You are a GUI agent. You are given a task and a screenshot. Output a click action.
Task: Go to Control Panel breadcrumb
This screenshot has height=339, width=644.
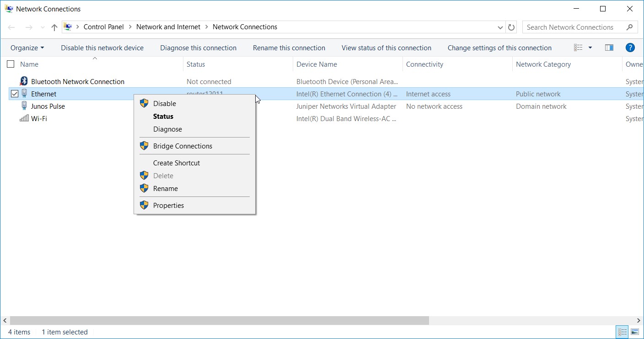click(104, 27)
